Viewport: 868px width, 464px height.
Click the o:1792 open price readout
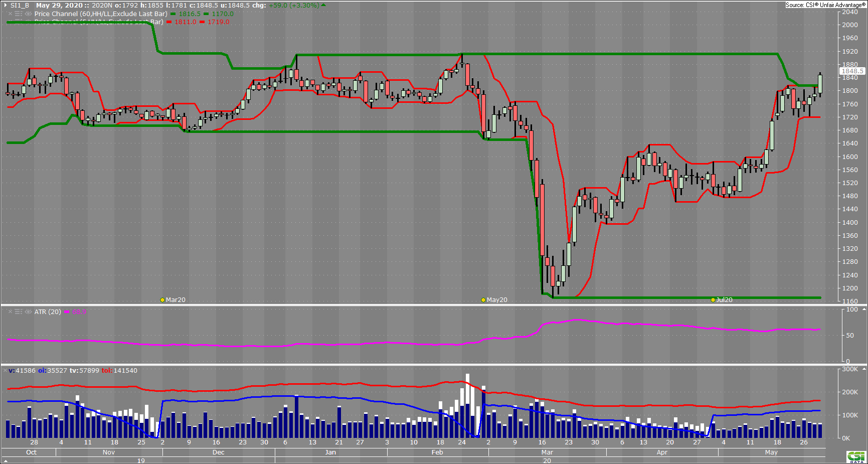[x=126, y=6]
